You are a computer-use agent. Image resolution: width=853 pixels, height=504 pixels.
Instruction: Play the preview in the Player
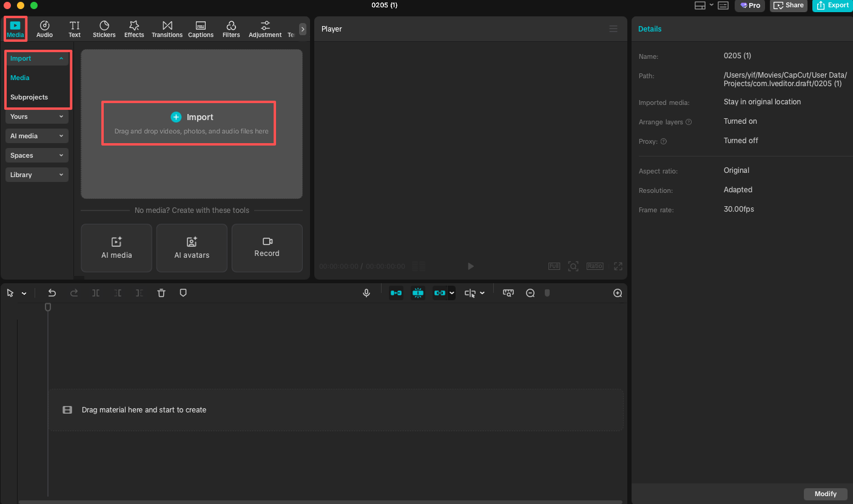[x=470, y=266]
